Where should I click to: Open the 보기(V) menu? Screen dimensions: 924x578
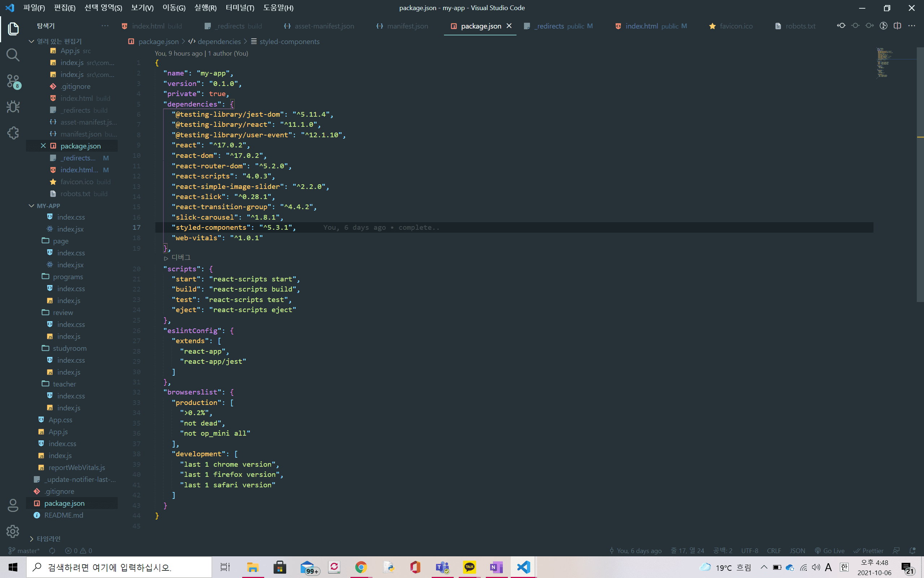(142, 8)
